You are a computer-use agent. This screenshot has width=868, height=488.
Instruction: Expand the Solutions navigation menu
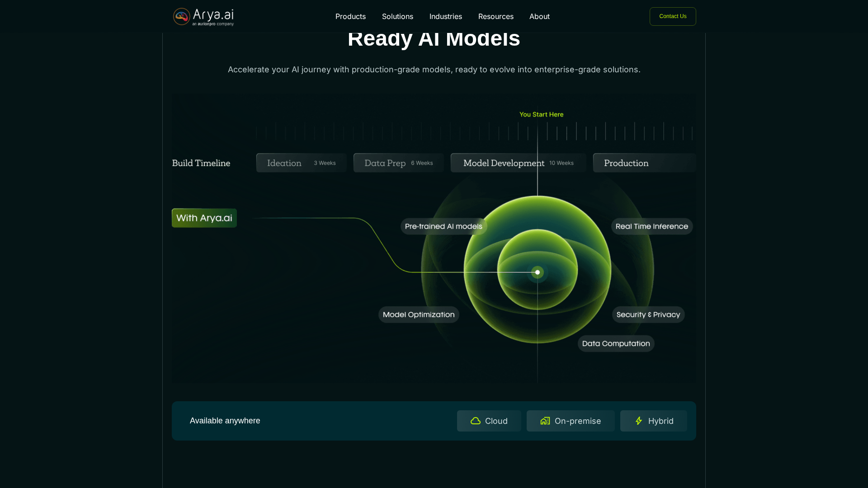[397, 16]
